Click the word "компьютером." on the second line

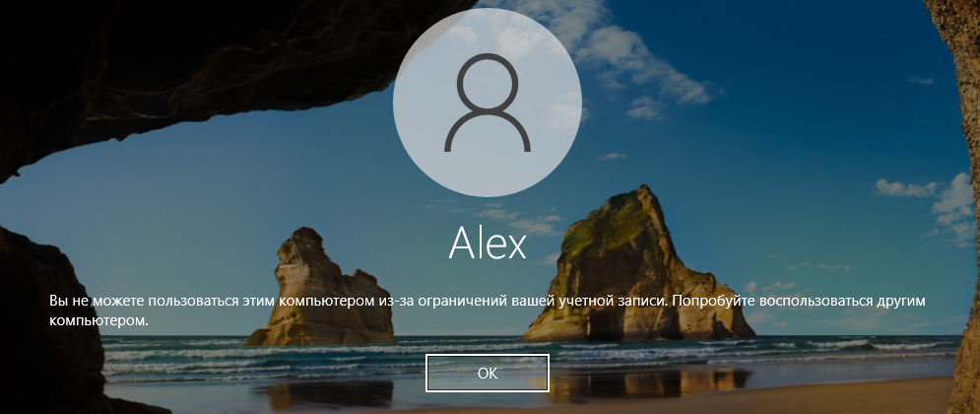[100, 320]
